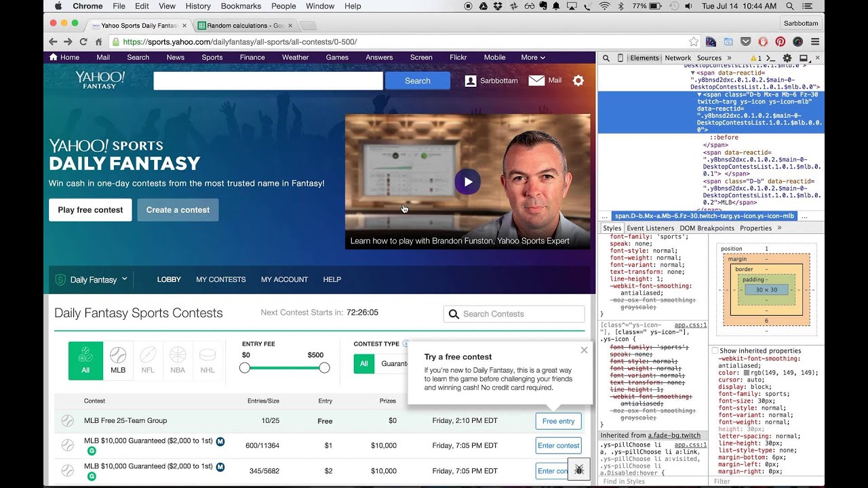Viewport: 868px width, 488px height.
Task: Click the DevTools warning count indicator
Action: [755, 58]
